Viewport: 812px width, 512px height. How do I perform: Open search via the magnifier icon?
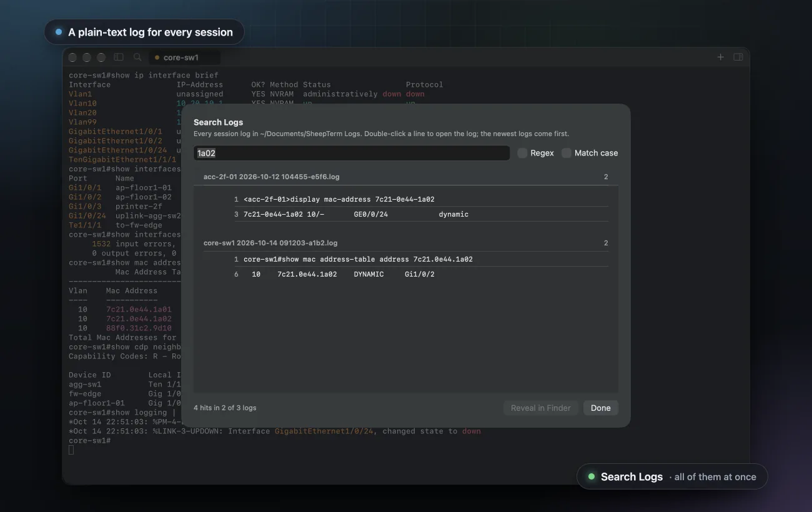coord(137,57)
